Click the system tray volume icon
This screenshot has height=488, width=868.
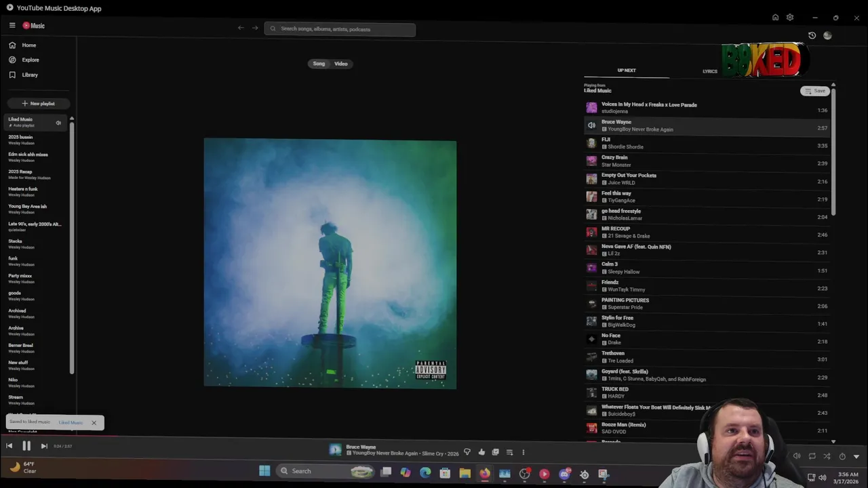pos(822,477)
